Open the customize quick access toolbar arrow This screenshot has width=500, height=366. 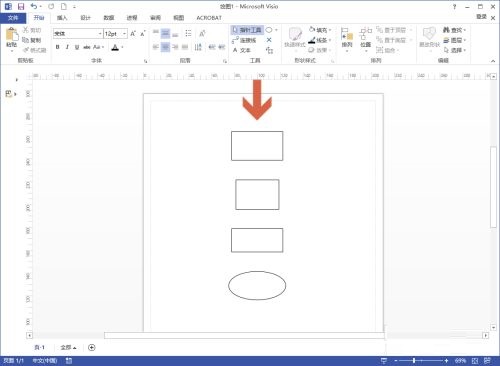tap(74, 7)
